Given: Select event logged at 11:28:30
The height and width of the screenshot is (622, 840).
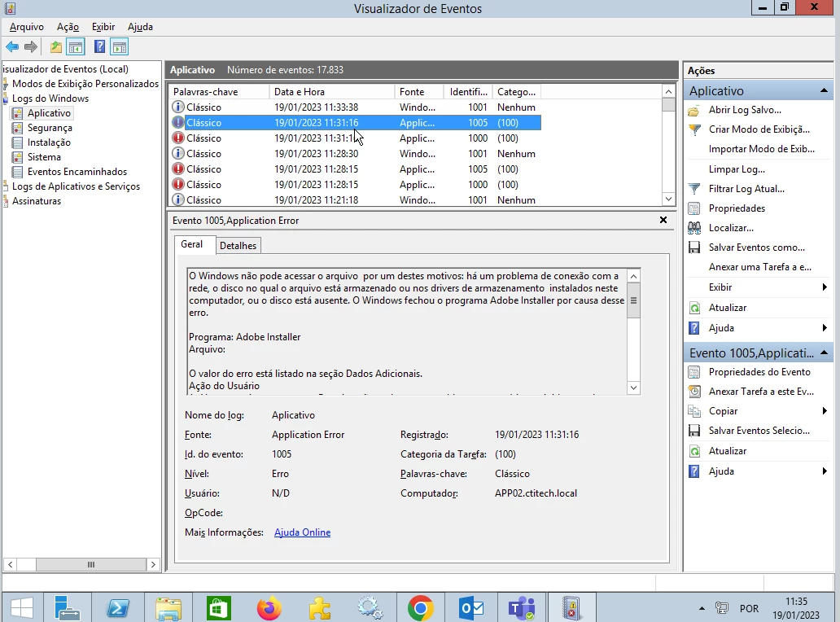Looking at the screenshot, I should point(355,154).
